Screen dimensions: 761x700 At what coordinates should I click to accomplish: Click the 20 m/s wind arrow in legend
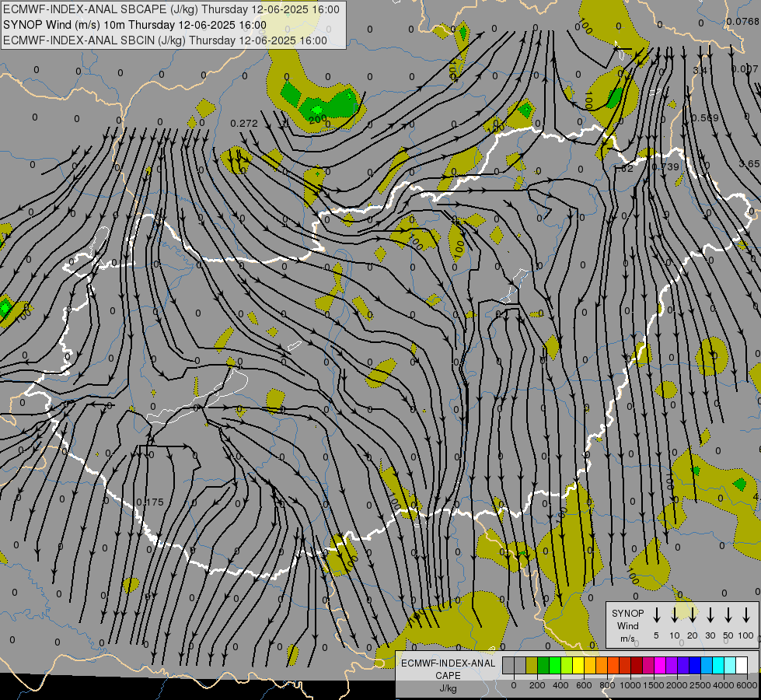(x=693, y=614)
